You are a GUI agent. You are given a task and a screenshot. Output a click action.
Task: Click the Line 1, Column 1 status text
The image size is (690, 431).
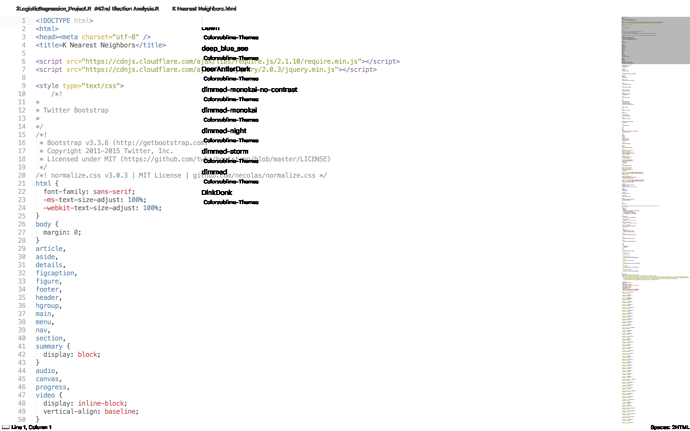(x=32, y=427)
